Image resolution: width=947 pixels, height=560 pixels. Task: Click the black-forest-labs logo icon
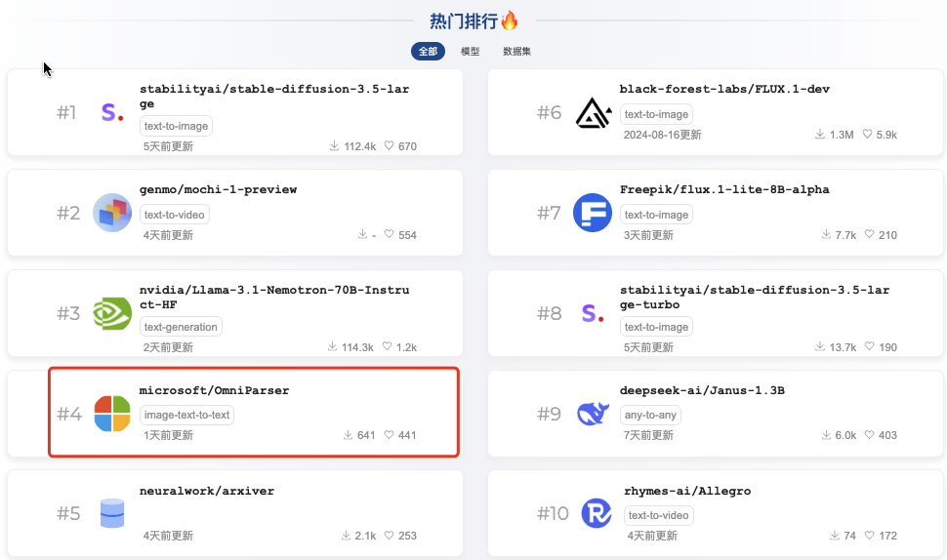pos(593,113)
